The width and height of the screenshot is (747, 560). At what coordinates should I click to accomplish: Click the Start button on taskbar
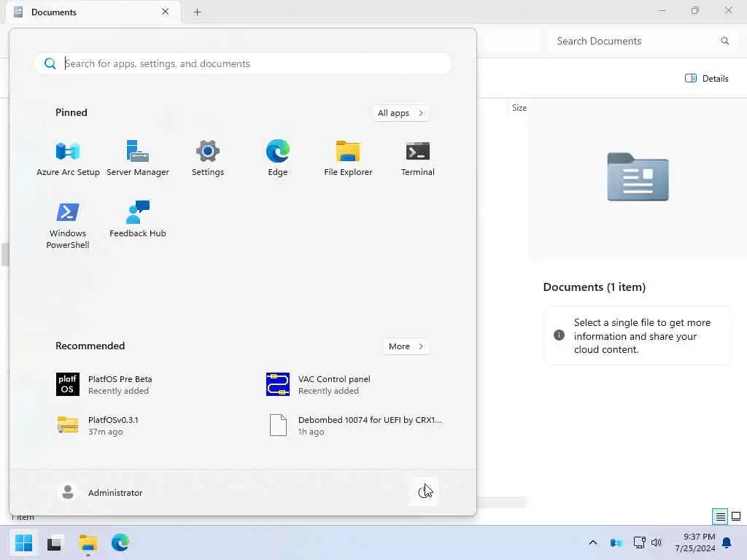click(x=23, y=542)
